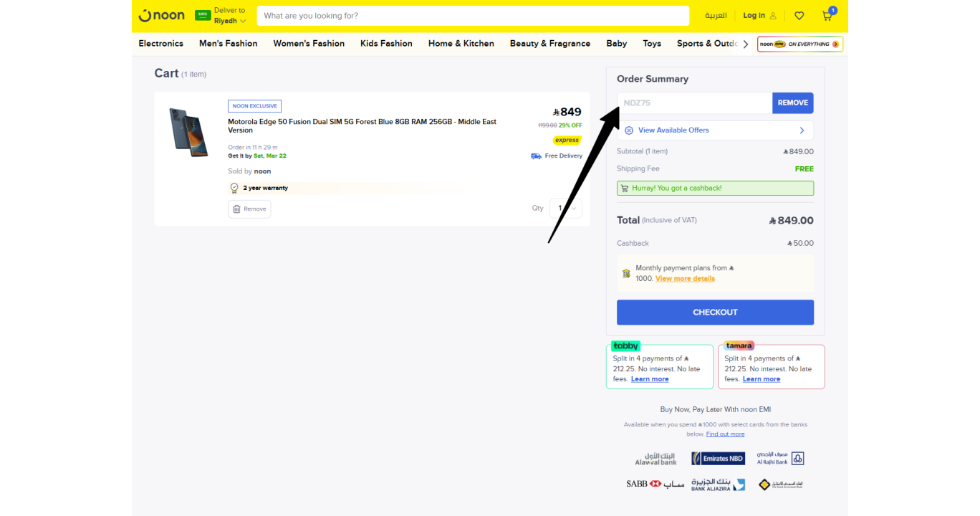980x516 pixels.
Task: Open the Beauty & Fragrance category
Action: 550,44
